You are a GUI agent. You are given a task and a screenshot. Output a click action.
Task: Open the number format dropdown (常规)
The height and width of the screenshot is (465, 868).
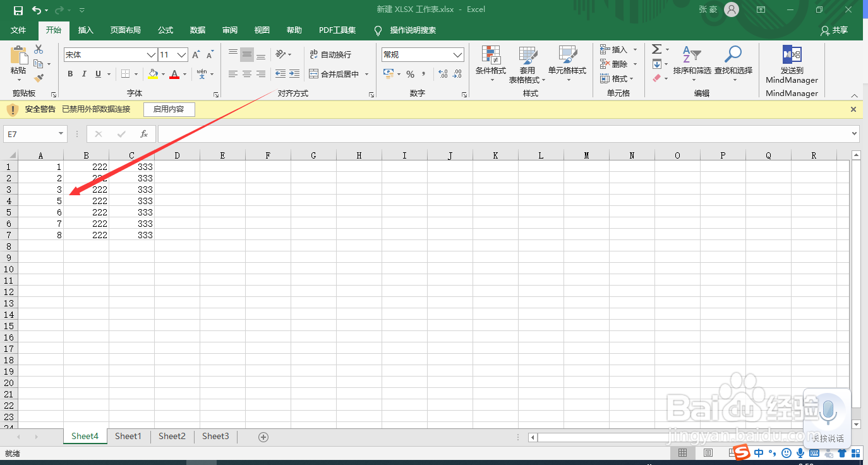(x=458, y=55)
